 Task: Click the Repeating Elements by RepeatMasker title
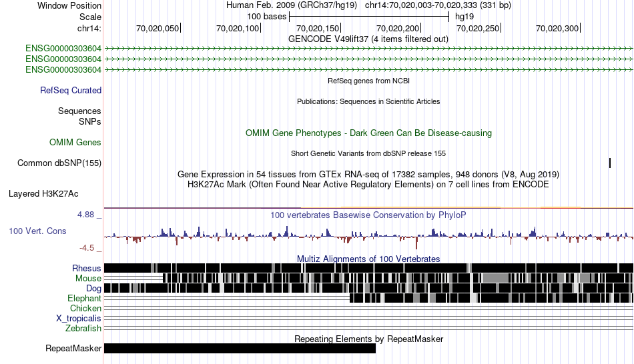pos(368,339)
